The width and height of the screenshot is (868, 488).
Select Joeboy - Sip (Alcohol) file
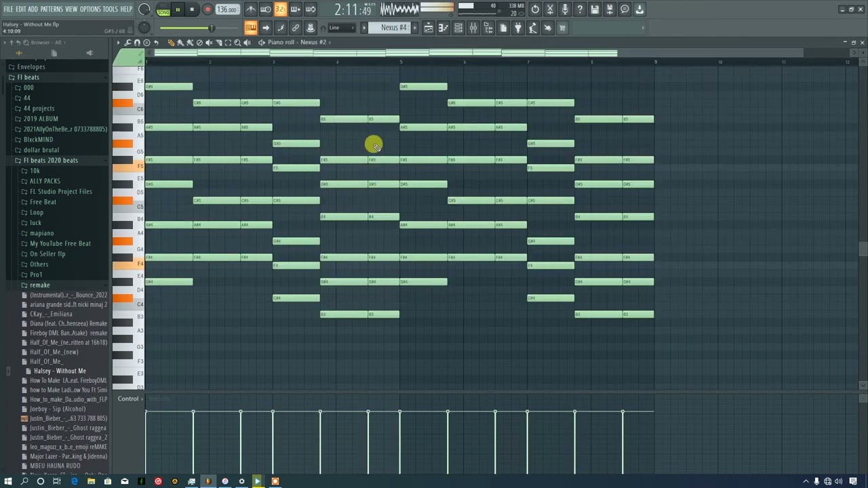58,409
